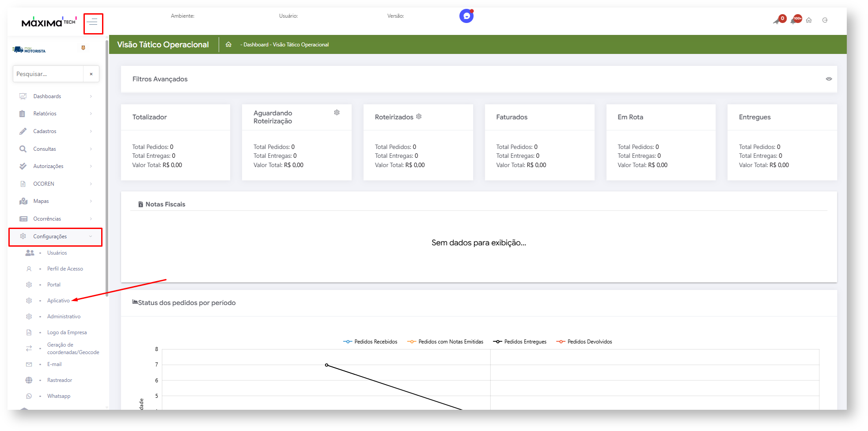
Task: Click the Autorizações double-check icon
Action: [23, 166]
